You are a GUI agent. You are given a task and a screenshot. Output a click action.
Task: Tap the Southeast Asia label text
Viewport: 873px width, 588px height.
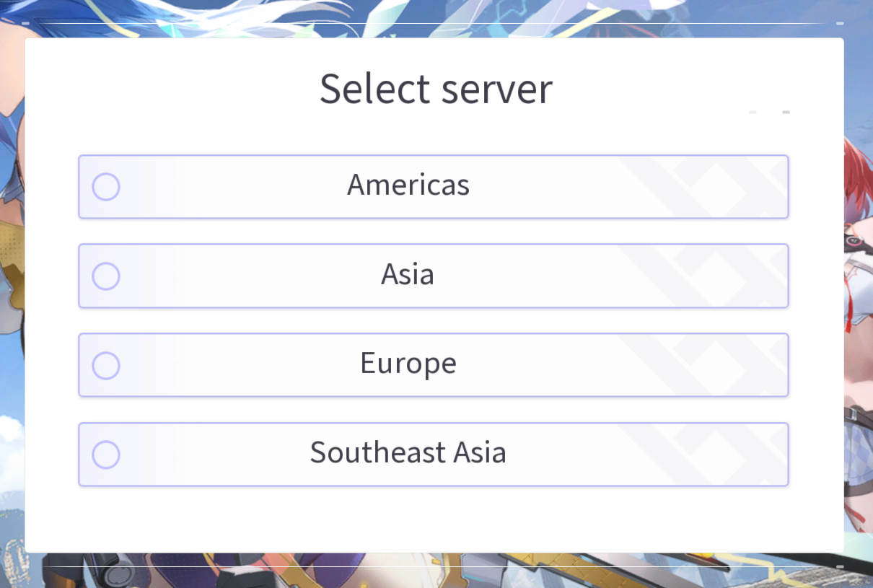(408, 453)
